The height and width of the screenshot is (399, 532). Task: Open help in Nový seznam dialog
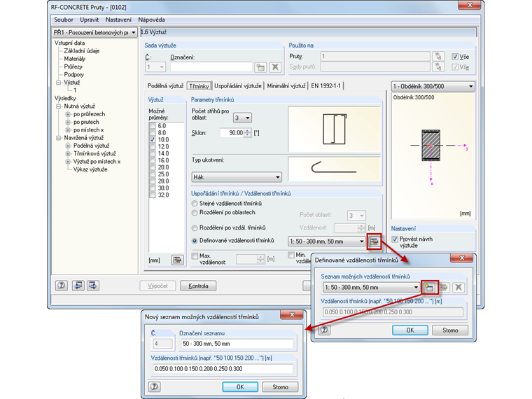pos(155,386)
